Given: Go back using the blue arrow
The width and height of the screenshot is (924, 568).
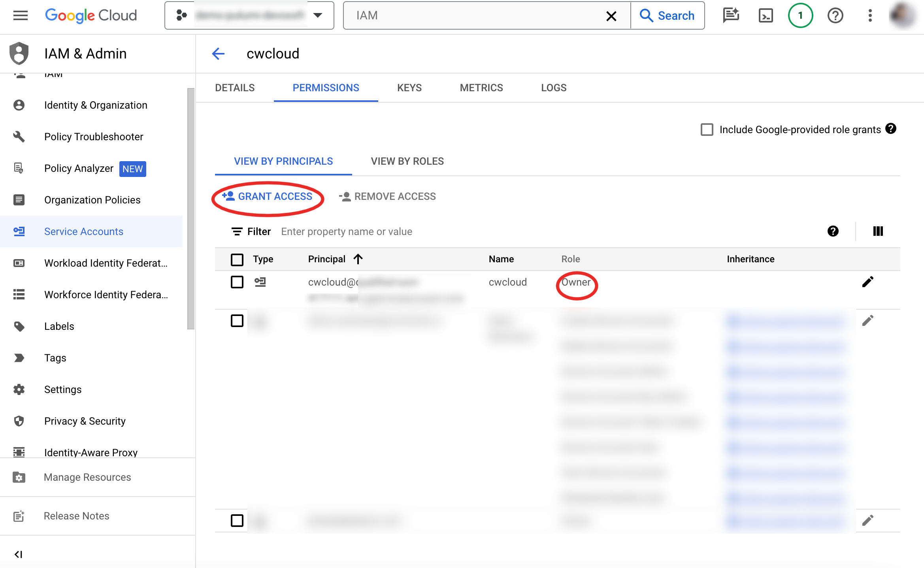Looking at the screenshot, I should (x=218, y=53).
